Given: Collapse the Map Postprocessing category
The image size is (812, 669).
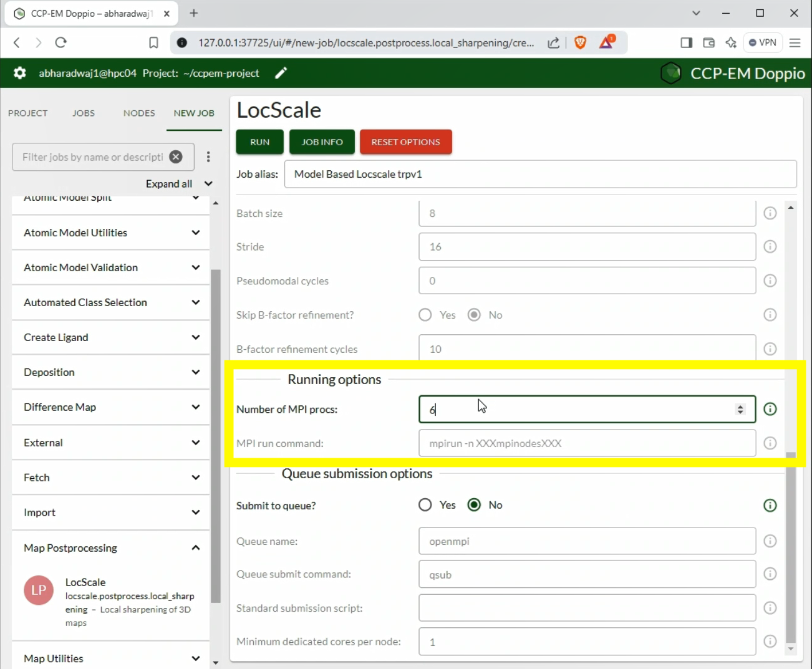Looking at the screenshot, I should pyautogui.click(x=110, y=548).
